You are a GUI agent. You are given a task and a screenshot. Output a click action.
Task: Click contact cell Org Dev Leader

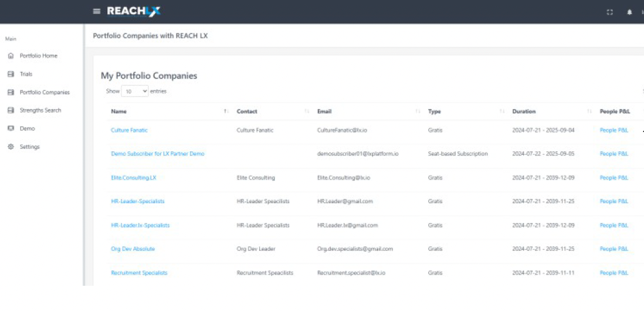tap(256, 249)
